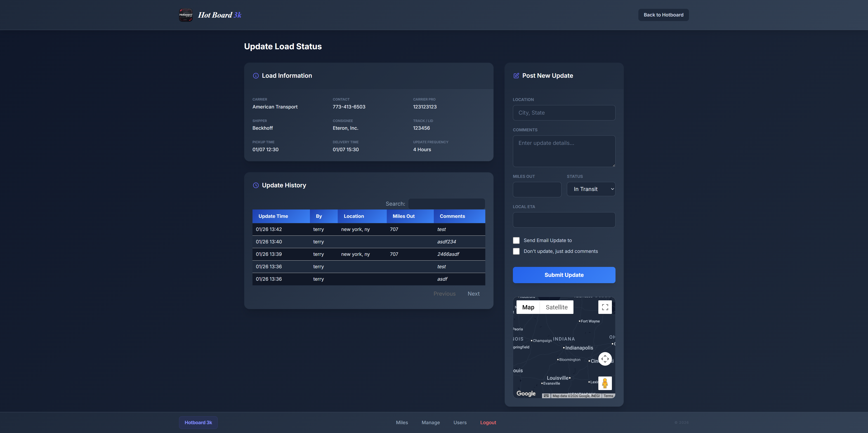Enable the Send Email Update checkbox
Screen dimensions: 868x433
[x=516, y=240]
